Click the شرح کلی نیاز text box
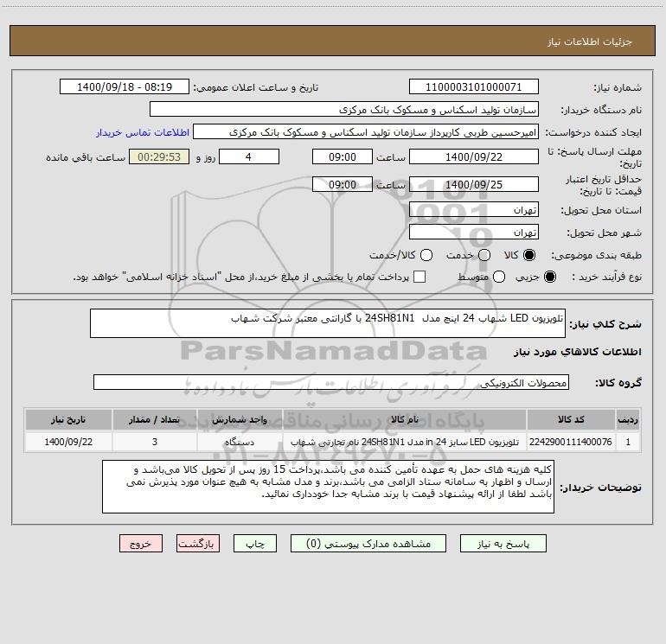Screen dimensions: 666x644 pyautogui.click(x=328, y=323)
